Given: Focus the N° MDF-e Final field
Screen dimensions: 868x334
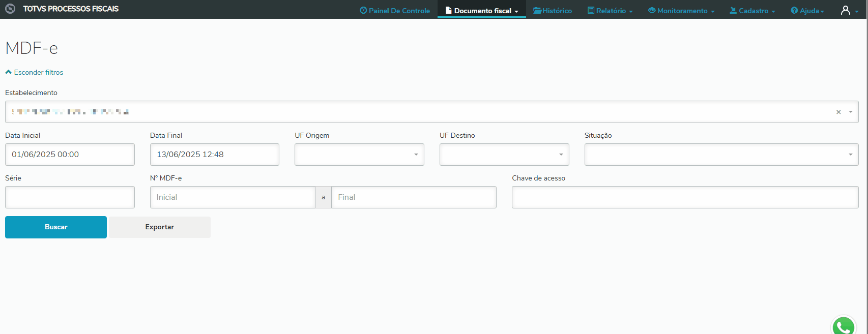Looking at the screenshot, I should [414, 197].
